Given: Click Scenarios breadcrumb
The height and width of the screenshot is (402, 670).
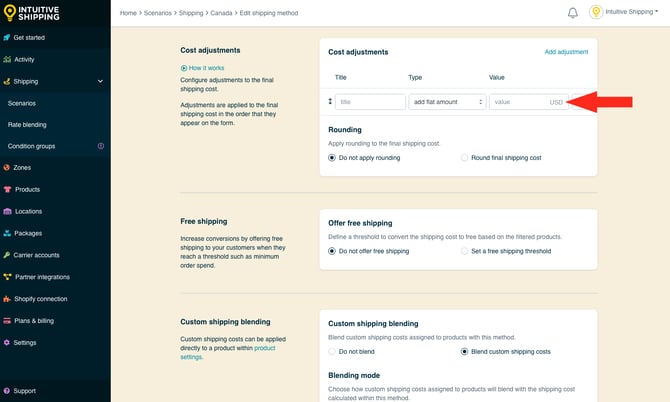Looking at the screenshot, I should tap(158, 13).
